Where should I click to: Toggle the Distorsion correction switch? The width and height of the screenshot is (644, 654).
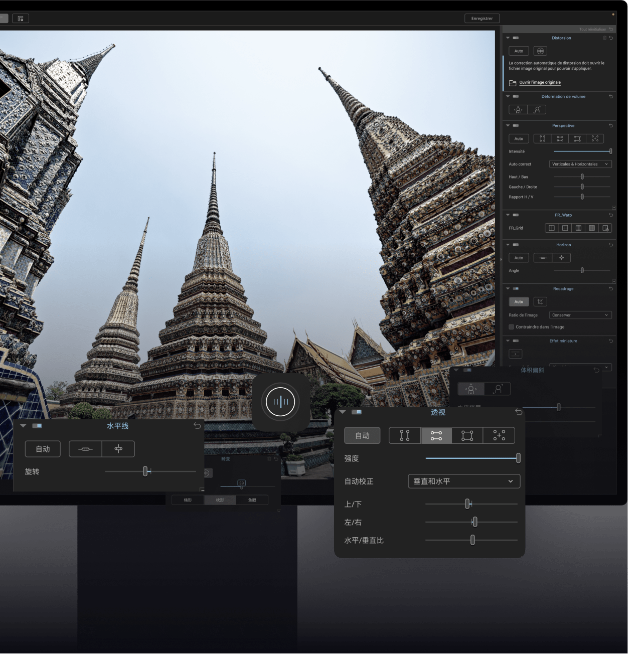click(516, 38)
